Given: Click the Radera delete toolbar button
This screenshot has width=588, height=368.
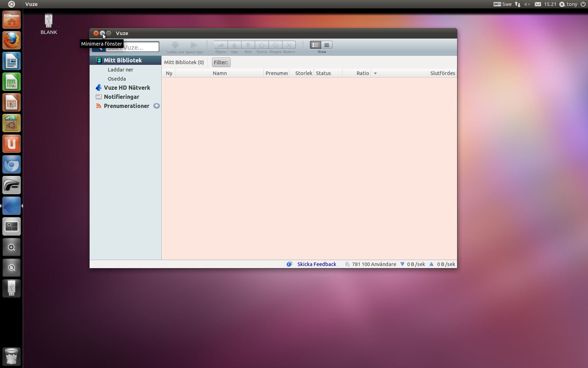Looking at the screenshot, I should click(x=289, y=45).
